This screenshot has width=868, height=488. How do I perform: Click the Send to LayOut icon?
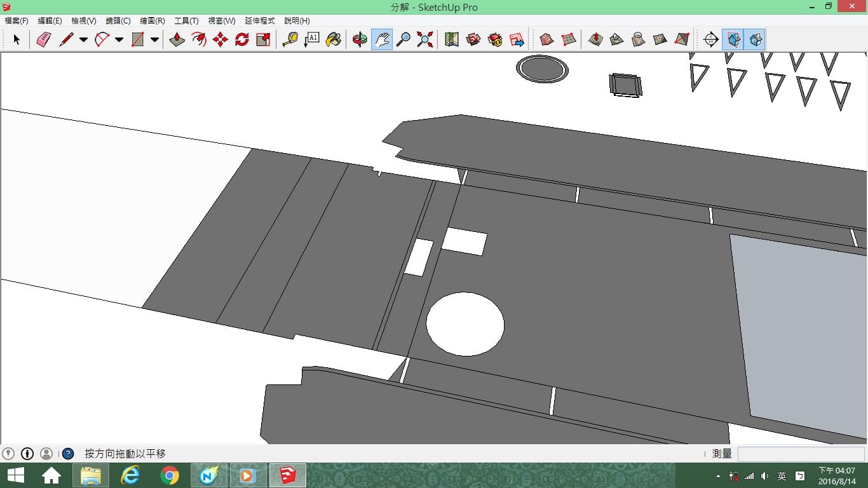click(x=517, y=39)
